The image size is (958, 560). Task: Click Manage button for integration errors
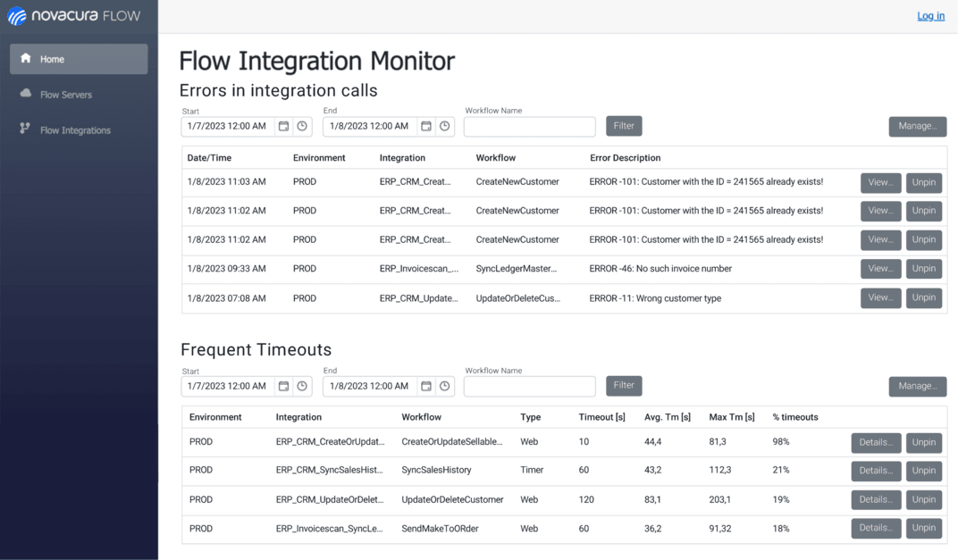[x=917, y=126]
